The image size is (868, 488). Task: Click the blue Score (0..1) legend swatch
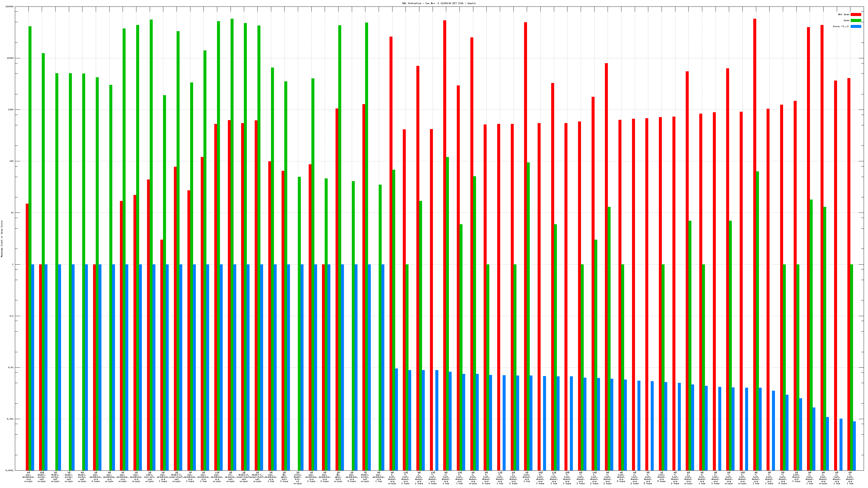point(856,26)
